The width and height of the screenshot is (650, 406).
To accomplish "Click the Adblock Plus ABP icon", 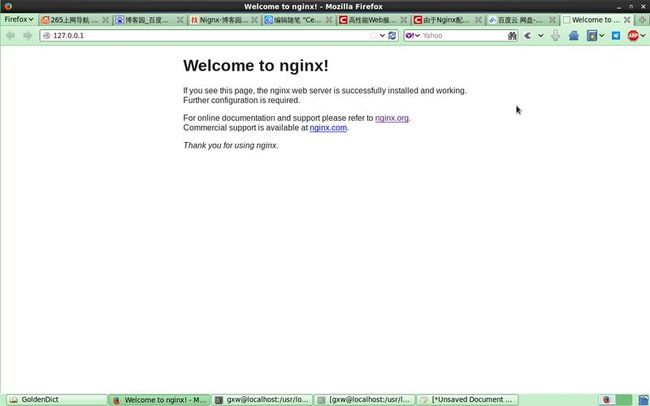I will pyautogui.click(x=633, y=36).
